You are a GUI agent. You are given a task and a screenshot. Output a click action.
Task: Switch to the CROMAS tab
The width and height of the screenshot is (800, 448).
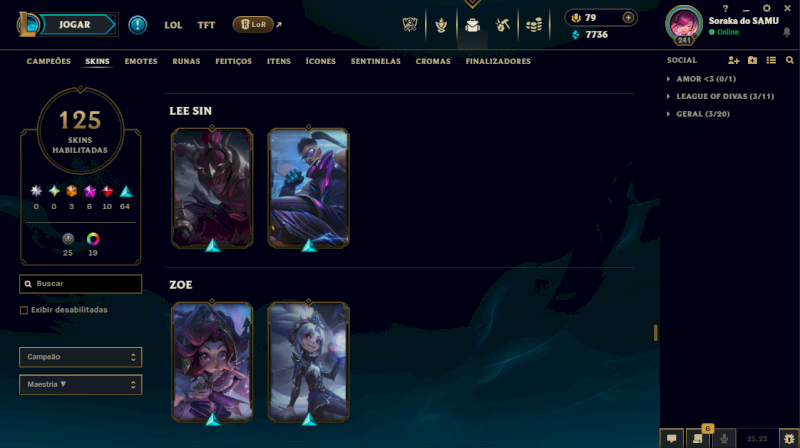(x=433, y=61)
